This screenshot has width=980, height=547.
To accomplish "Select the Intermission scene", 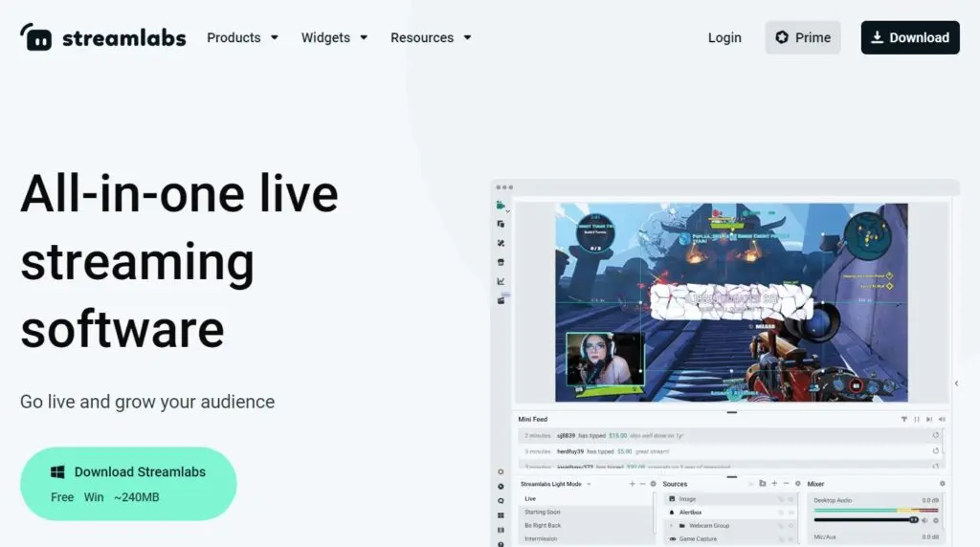I will [587, 539].
